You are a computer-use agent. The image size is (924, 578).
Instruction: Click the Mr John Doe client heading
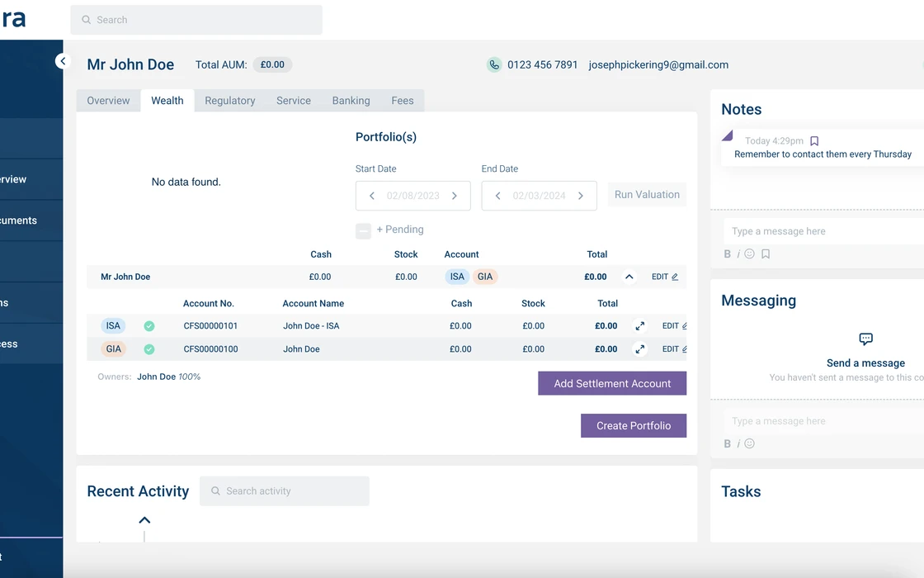131,64
